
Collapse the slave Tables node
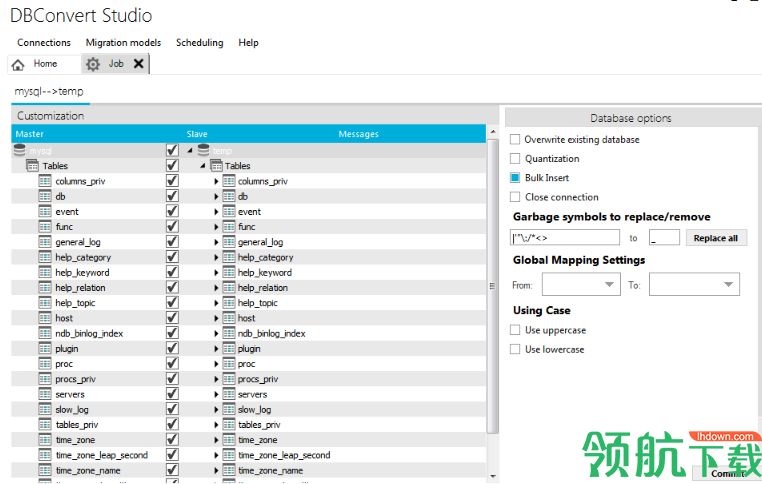[x=203, y=166]
